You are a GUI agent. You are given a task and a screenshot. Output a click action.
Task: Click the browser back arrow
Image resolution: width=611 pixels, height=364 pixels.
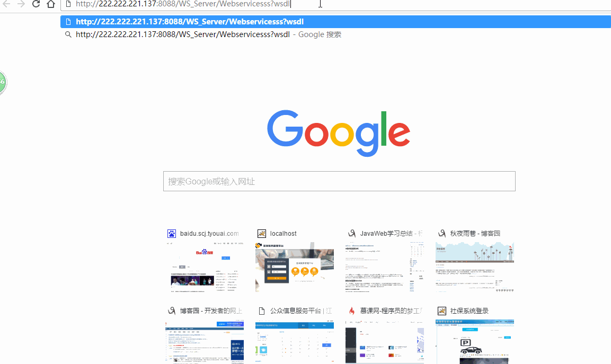point(7,4)
